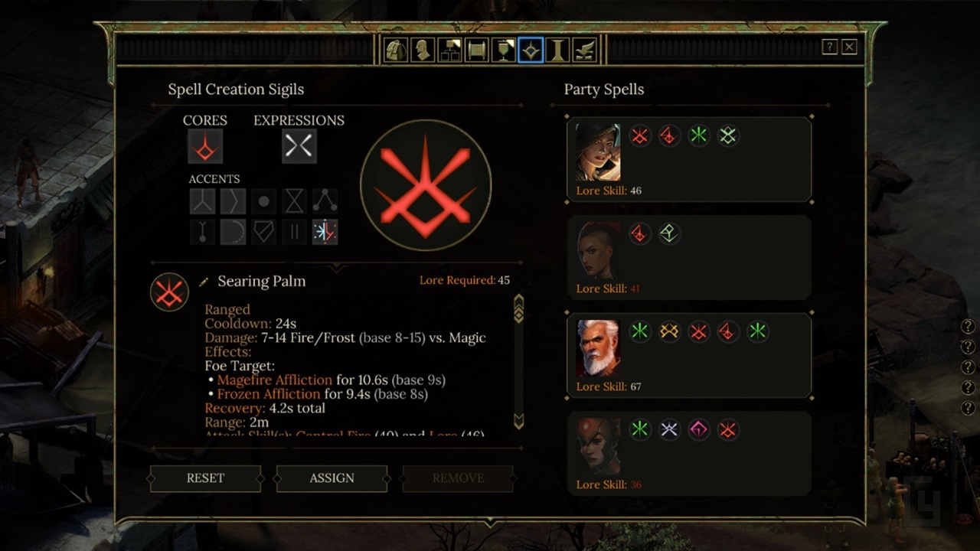Open the pillar icon tab
The height and width of the screenshot is (551, 980).
pos(557,51)
